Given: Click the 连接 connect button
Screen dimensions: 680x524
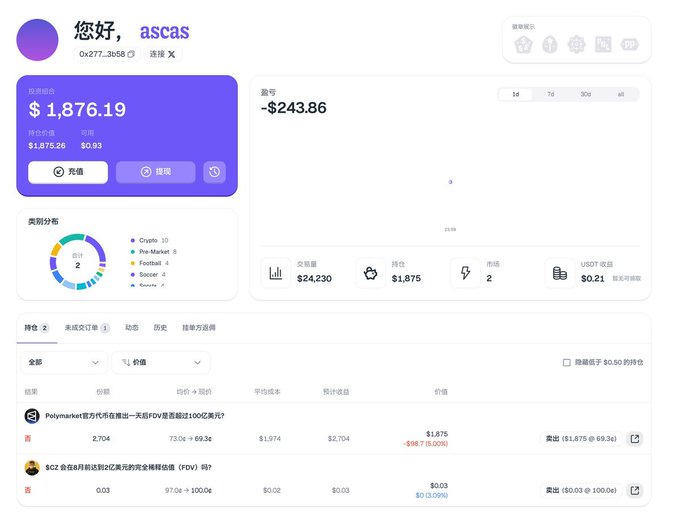Looking at the screenshot, I should tap(162, 54).
